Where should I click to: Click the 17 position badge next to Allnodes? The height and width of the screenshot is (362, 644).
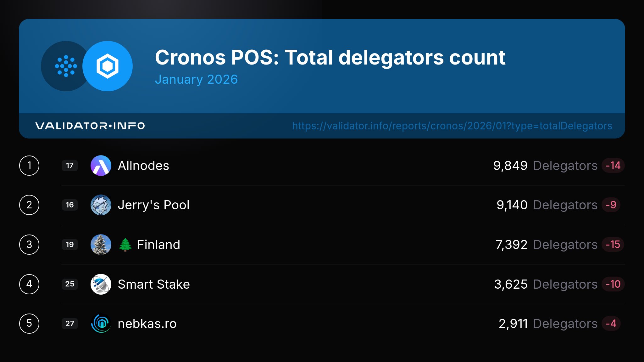[70, 166]
